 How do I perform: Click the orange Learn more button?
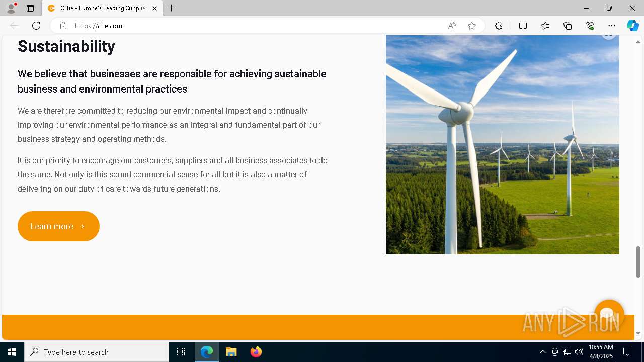tap(58, 226)
